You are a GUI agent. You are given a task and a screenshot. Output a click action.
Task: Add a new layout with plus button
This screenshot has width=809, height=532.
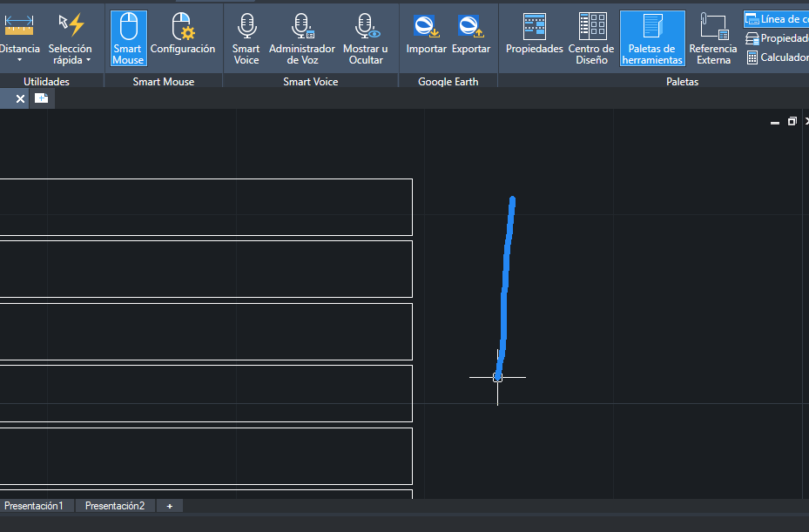(169, 506)
